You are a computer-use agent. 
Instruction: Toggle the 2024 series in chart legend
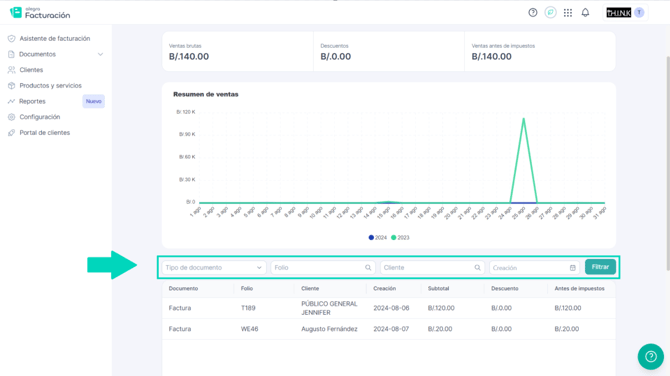coord(377,238)
